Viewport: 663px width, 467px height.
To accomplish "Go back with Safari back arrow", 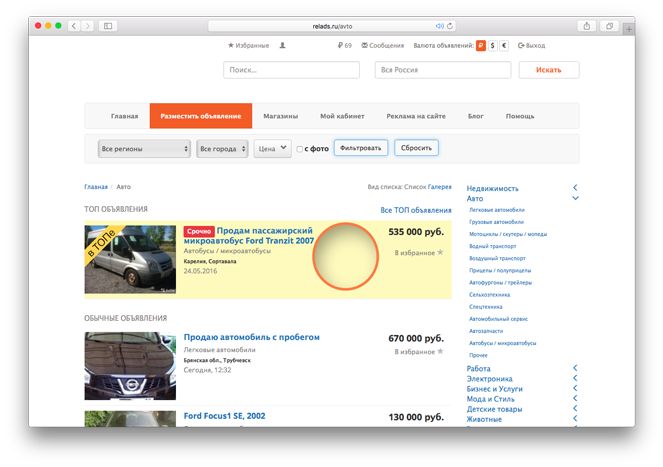I will (x=74, y=26).
